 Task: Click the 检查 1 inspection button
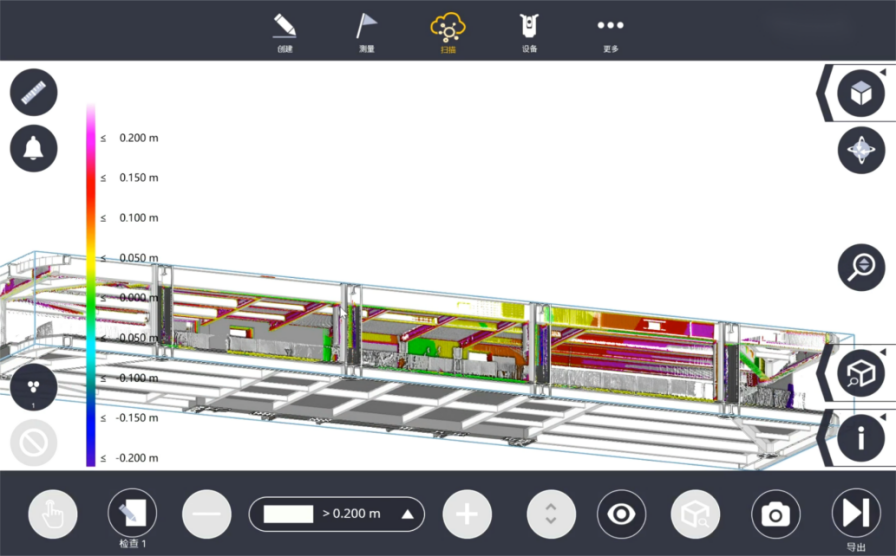point(132,514)
